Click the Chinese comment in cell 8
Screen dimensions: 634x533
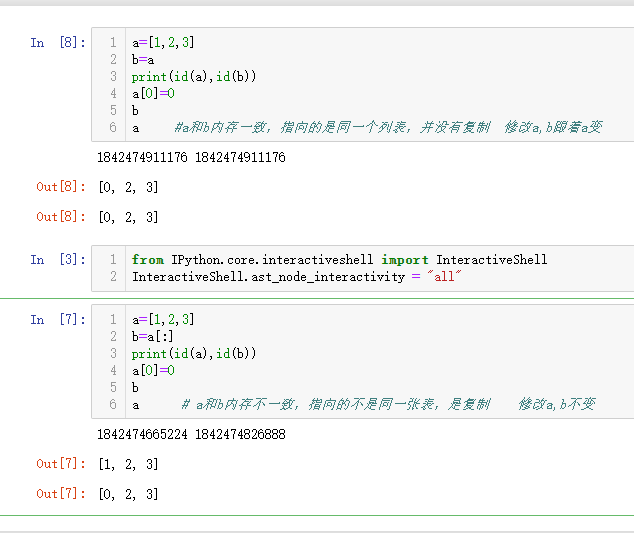pyautogui.click(x=387, y=128)
